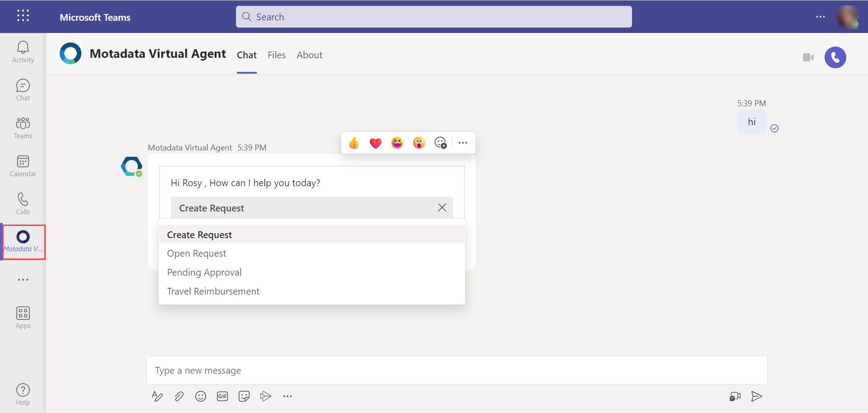
Task: Start a video call with Motadata Virtual Agent
Action: (x=808, y=57)
